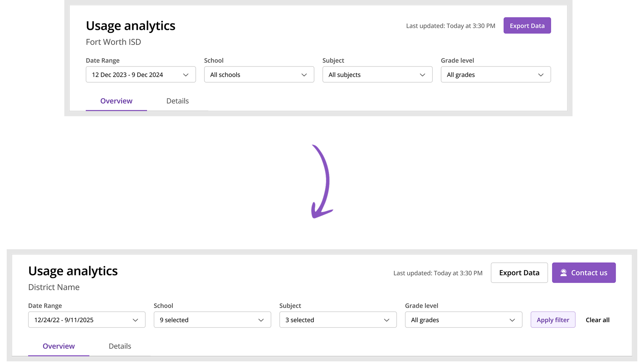Click the chevron on the top Date Range selector
Image resolution: width=644 pixels, height=362 pixels.
pos(185,74)
